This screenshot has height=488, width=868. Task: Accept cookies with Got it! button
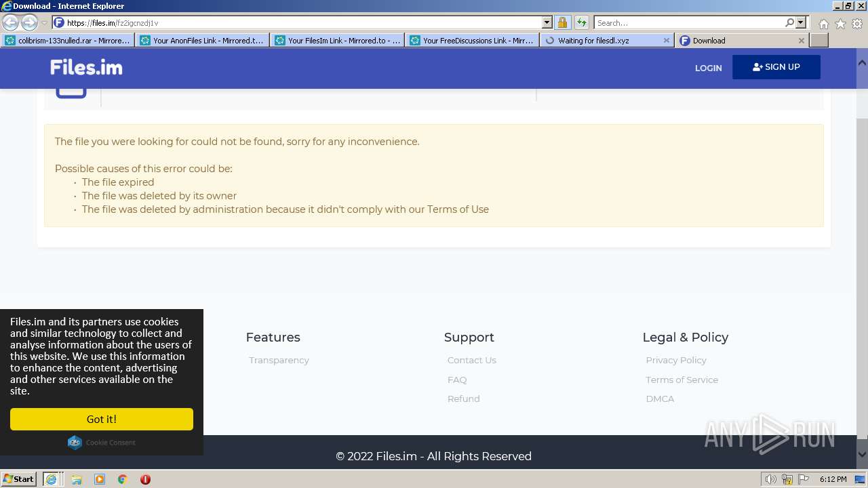(x=102, y=419)
